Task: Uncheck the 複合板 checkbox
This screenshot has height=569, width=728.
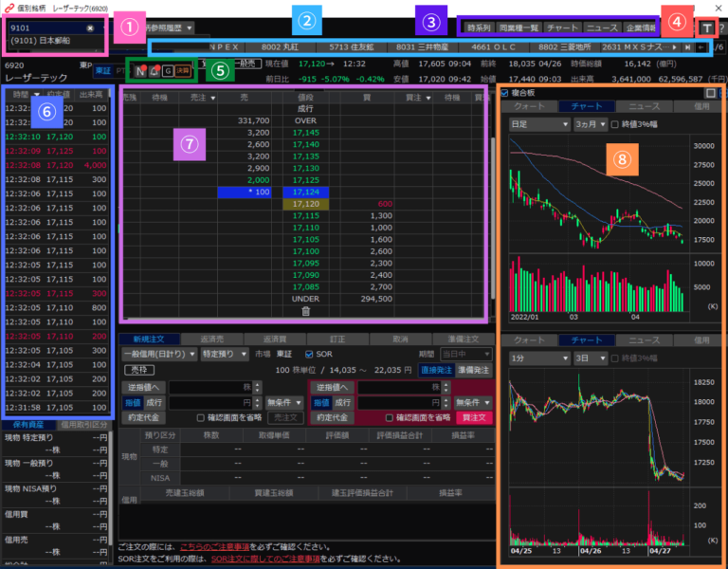Action: [x=504, y=93]
